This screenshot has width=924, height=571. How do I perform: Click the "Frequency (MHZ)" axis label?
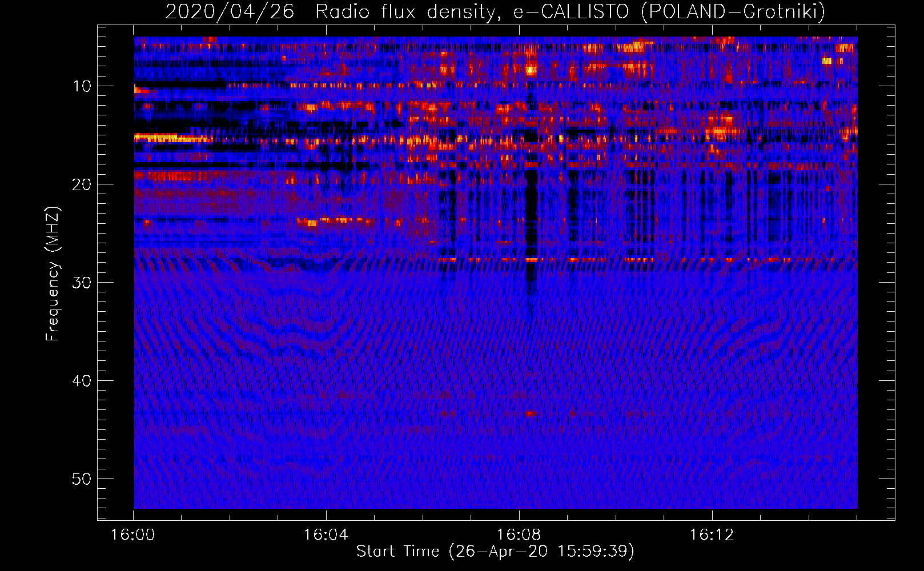pos(53,274)
